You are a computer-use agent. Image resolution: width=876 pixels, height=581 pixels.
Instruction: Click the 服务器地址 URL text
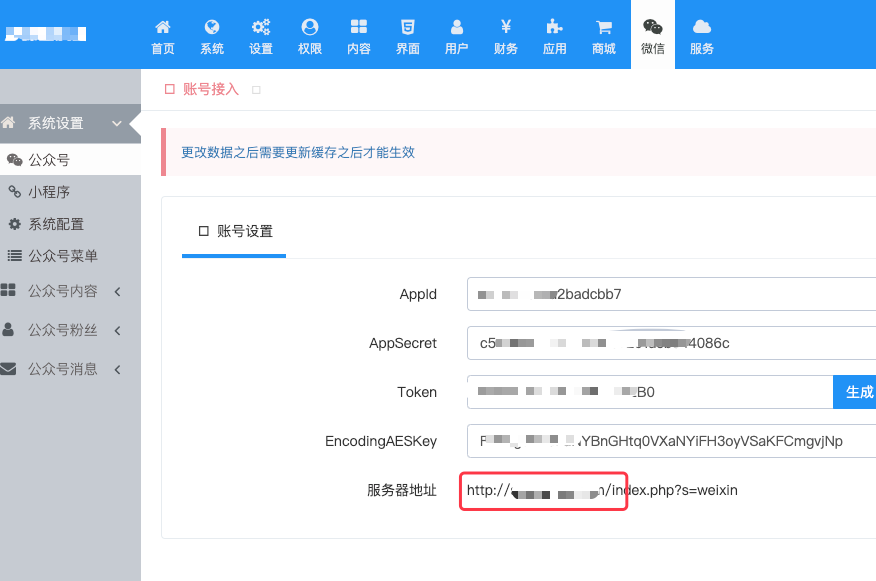[602, 490]
